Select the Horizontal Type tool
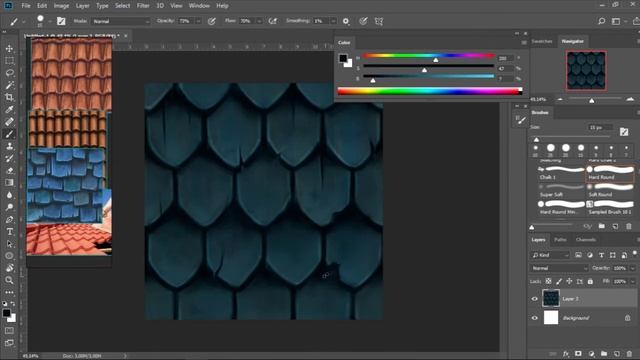The image size is (640, 360). tap(9, 231)
